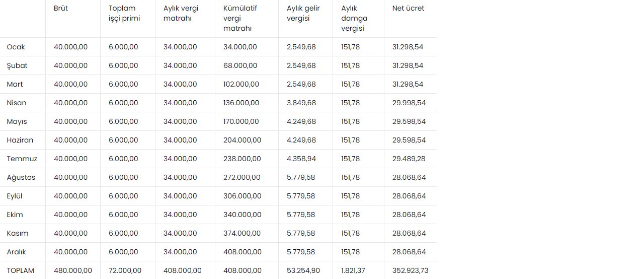This screenshot has height=279, width=644.
Task: Click Ocak net ücret 31.298,54
Action: pyautogui.click(x=408, y=47)
